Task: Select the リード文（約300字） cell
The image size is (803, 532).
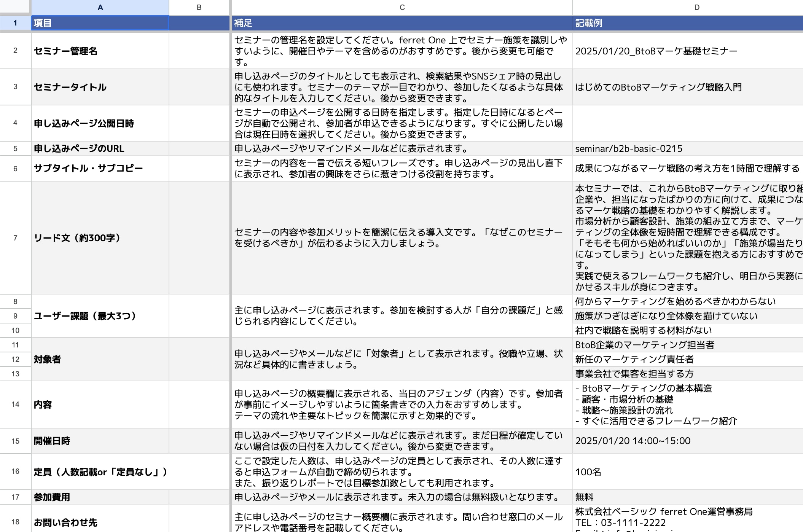Action: (100, 238)
